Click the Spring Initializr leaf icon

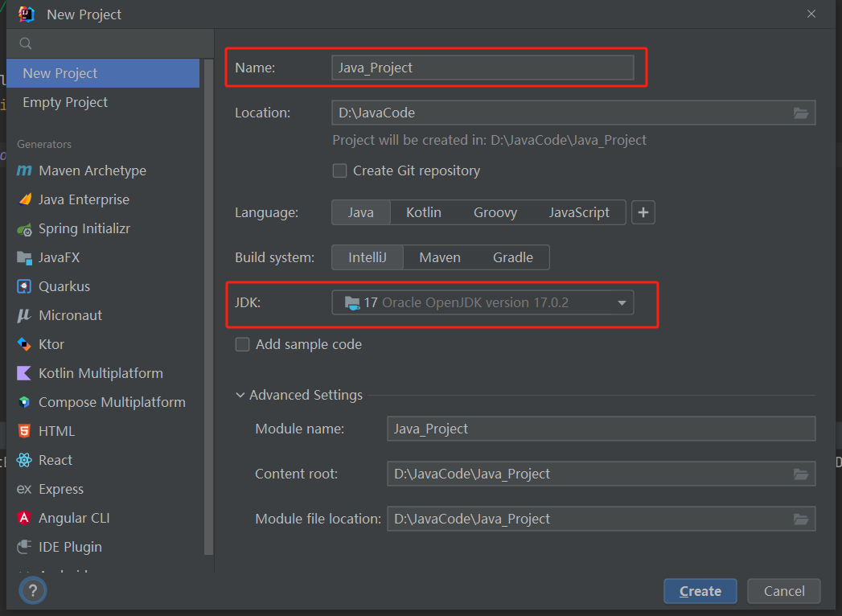coord(24,229)
